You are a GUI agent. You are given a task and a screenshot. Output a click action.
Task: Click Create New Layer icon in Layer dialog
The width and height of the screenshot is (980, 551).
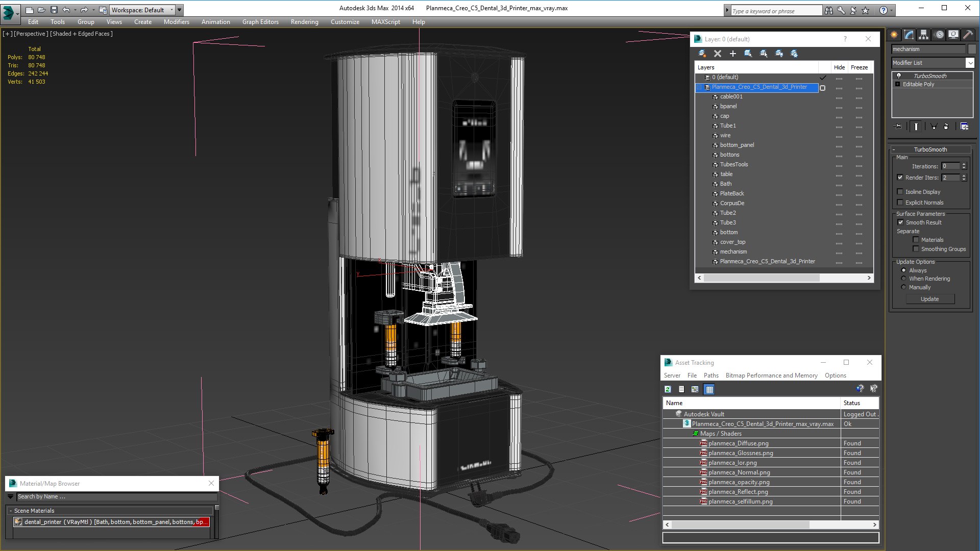coord(702,54)
